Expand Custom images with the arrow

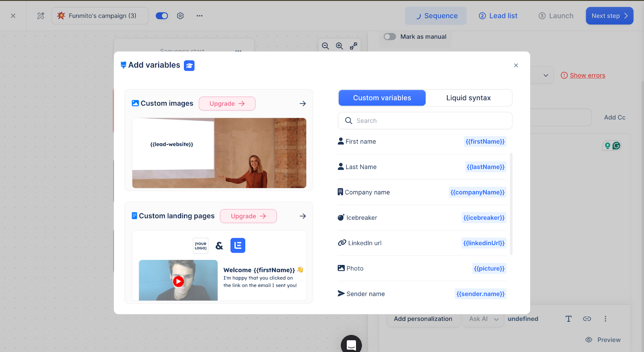click(x=303, y=103)
